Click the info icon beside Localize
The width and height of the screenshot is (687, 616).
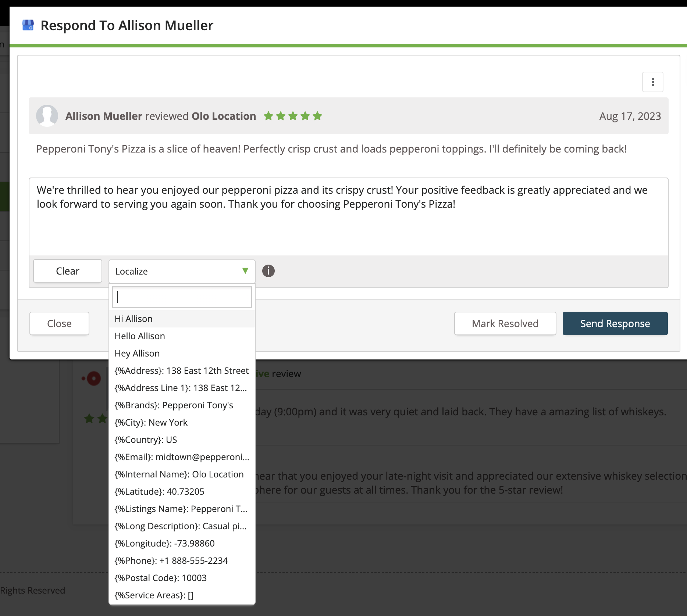268,271
